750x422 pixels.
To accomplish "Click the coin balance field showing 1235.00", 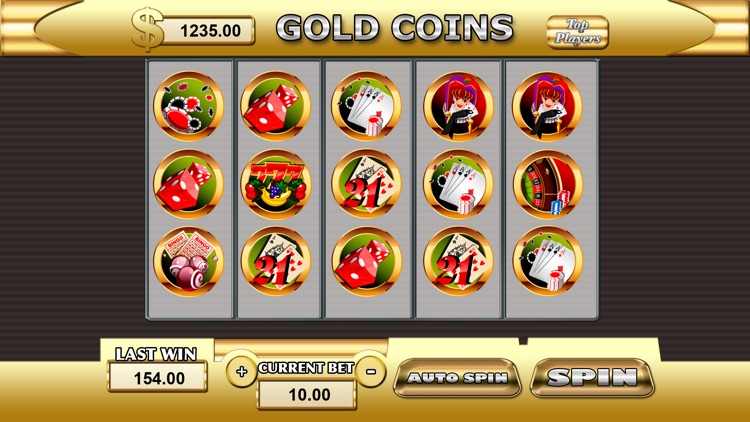I will click(x=209, y=31).
